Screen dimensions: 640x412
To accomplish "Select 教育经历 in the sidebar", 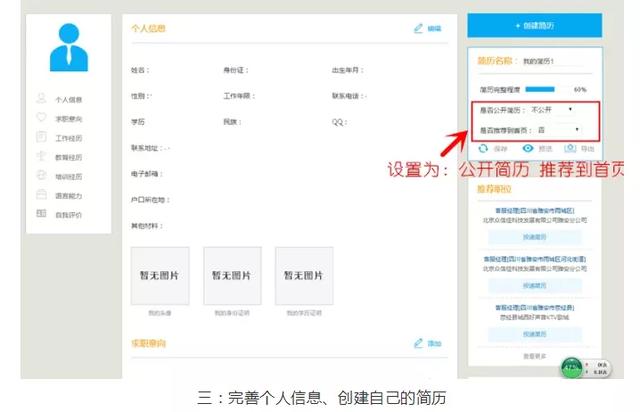I will click(68, 157).
